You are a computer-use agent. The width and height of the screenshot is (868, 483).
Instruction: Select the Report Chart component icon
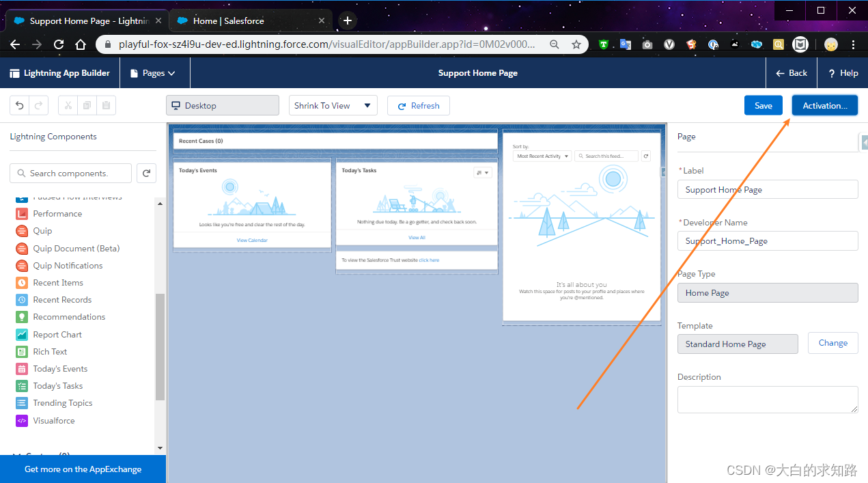22,335
